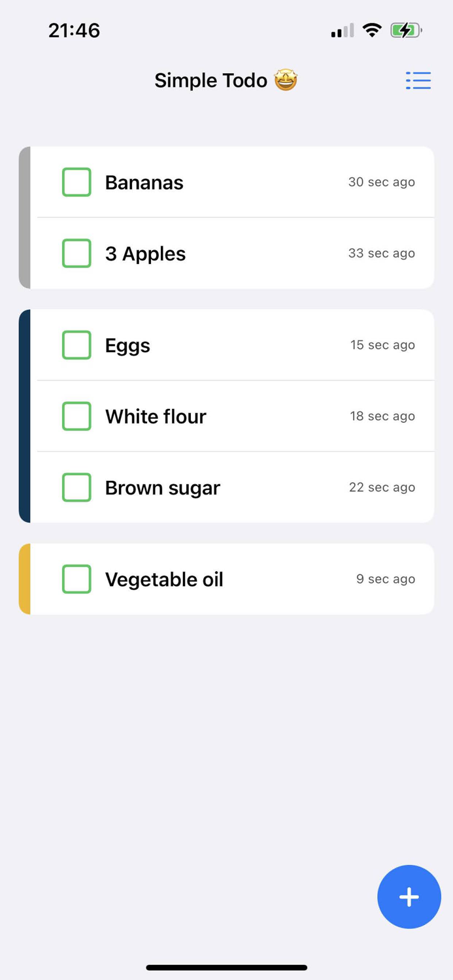Click the 9 sec ago timestamp
The width and height of the screenshot is (453, 980).
tap(385, 579)
